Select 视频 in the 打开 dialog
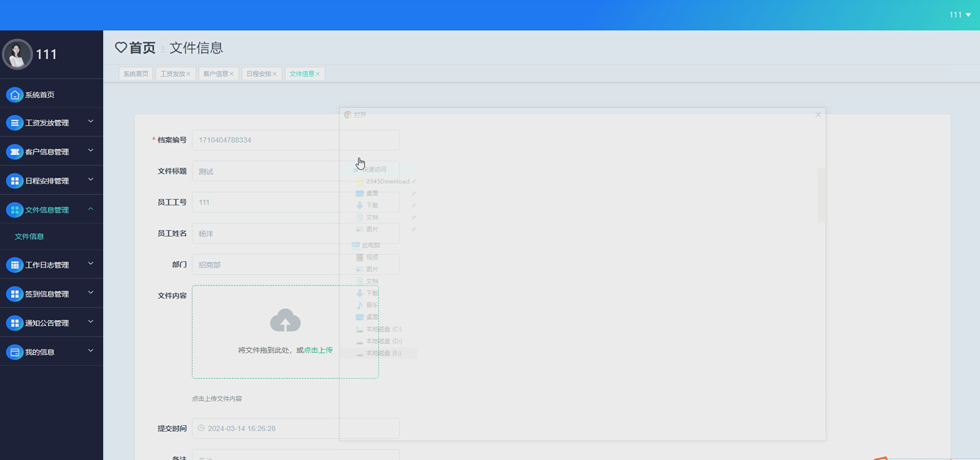The height and width of the screenshot is (460, 980). coord(372,257)
